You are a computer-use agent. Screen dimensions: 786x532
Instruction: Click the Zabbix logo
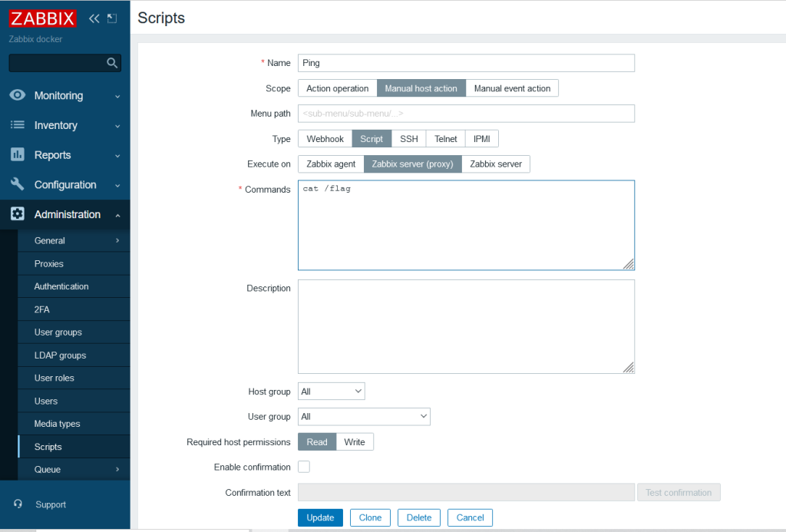pos(42,18)
